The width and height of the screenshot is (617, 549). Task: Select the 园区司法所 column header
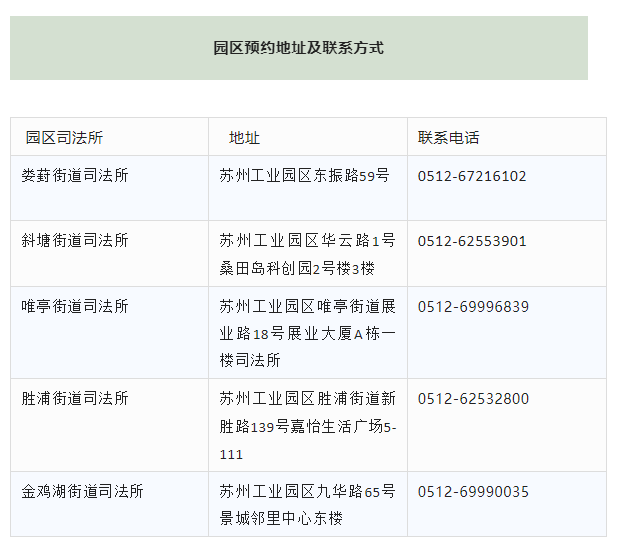[x=64, y=137]
